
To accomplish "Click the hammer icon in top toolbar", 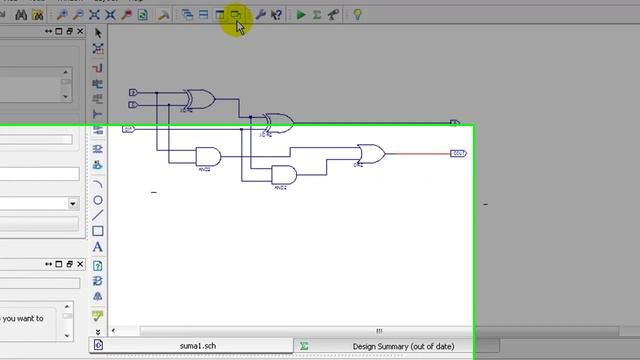I will (164, 15).
